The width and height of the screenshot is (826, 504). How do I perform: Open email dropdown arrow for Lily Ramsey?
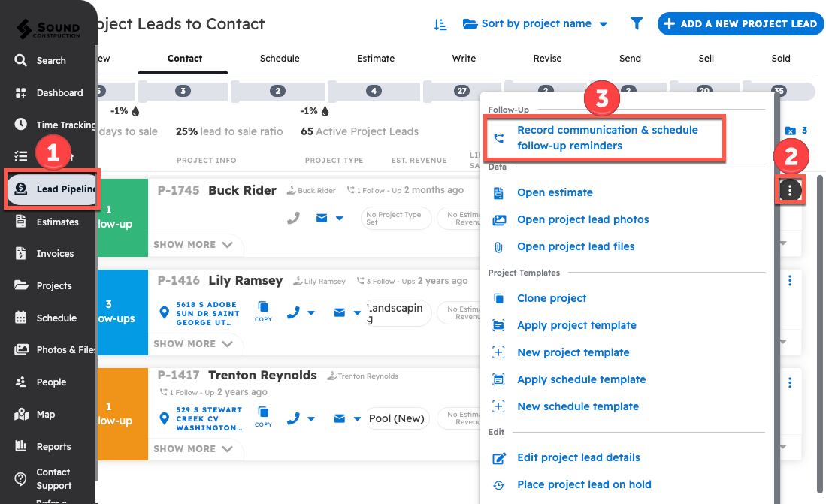tap(358, 312)
